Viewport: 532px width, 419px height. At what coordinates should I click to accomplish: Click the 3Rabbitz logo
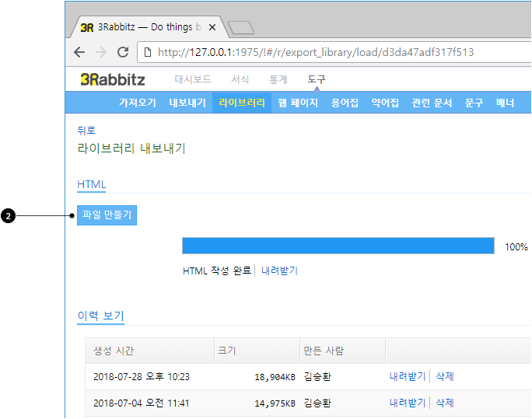tap(113, 79)
